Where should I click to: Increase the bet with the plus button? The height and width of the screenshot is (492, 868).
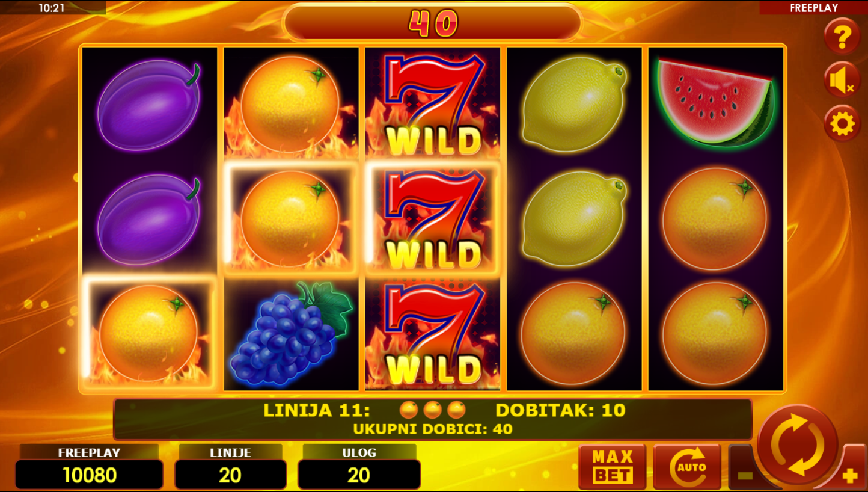(850, 476)
